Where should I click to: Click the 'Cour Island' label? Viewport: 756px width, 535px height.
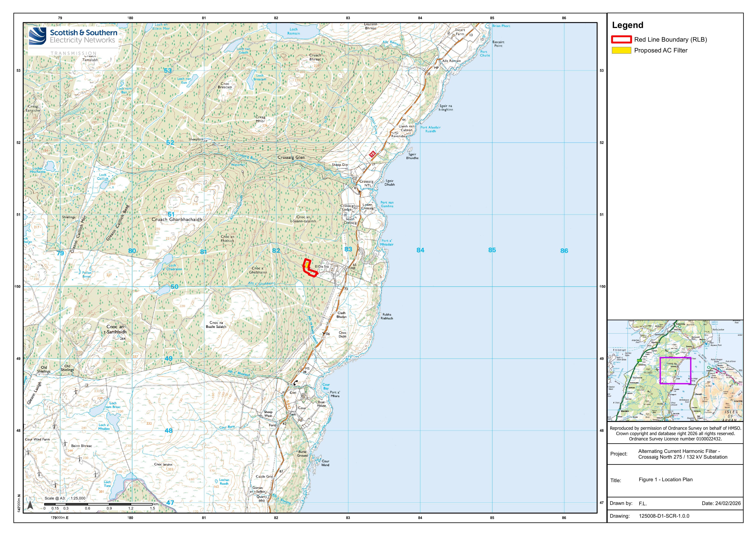coord(325,463)
